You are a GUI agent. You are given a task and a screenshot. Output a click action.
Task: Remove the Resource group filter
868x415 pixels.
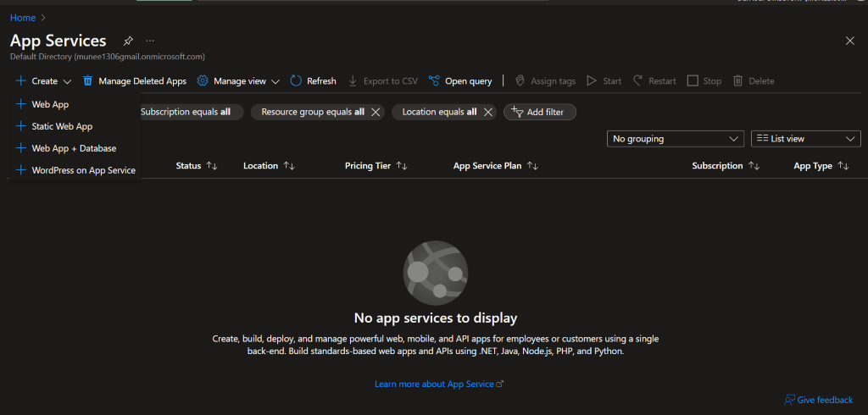376,112
